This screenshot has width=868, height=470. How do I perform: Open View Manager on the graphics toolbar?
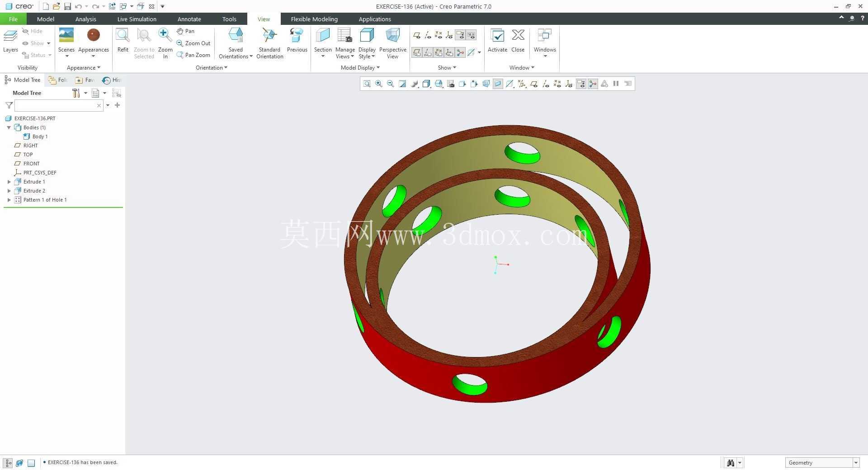pyautogui.click(x=450, y=84)
